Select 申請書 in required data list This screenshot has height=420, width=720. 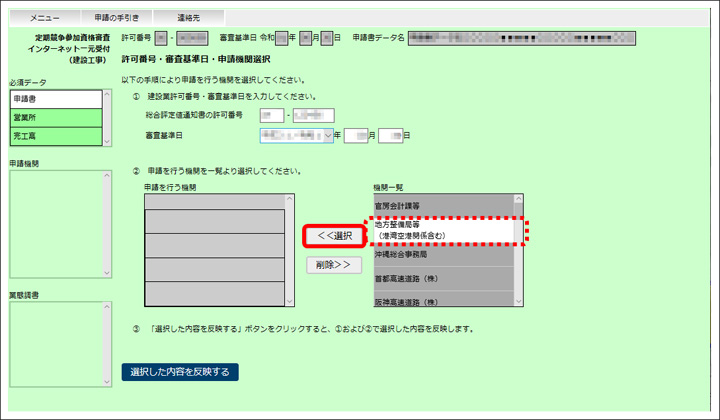point(56,100)
